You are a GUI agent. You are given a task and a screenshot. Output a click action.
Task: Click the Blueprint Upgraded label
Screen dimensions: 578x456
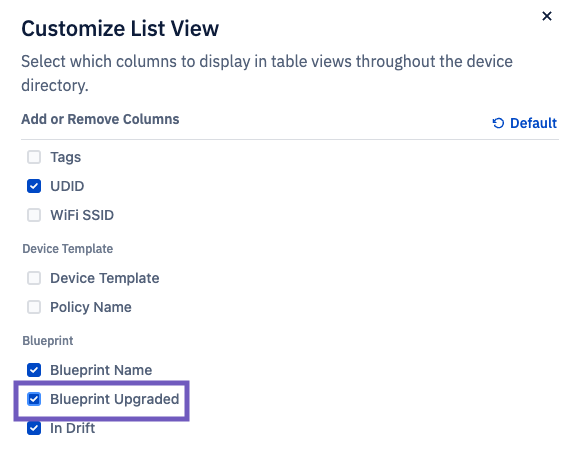[x=115, y=399]
